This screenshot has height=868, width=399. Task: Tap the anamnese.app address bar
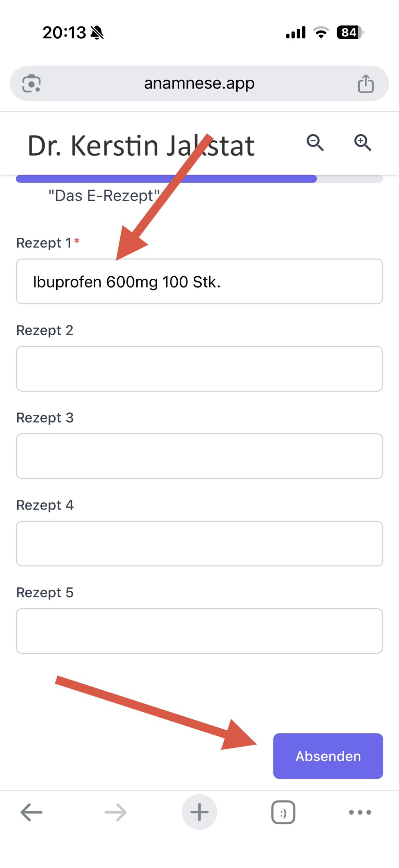tap(199, 83)
